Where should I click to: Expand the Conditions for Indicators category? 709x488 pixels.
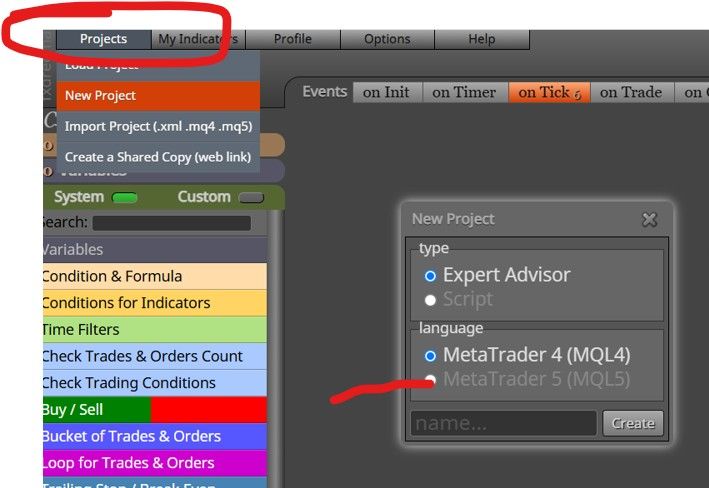pos(155,303)
